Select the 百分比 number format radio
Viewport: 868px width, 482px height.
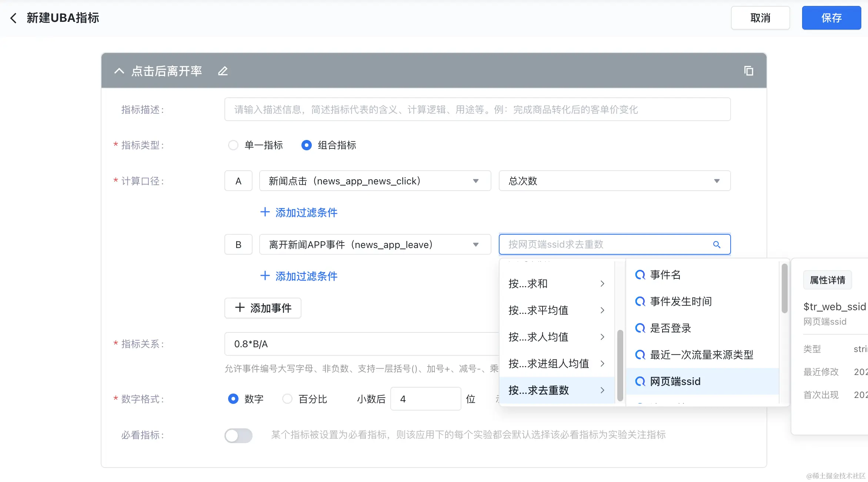click(287, 399)
